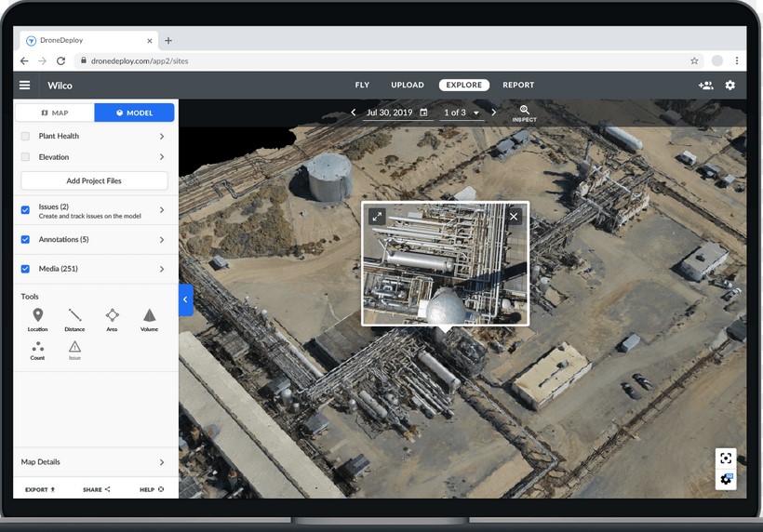Switch to the MAP tab

[x=55, y=113]
